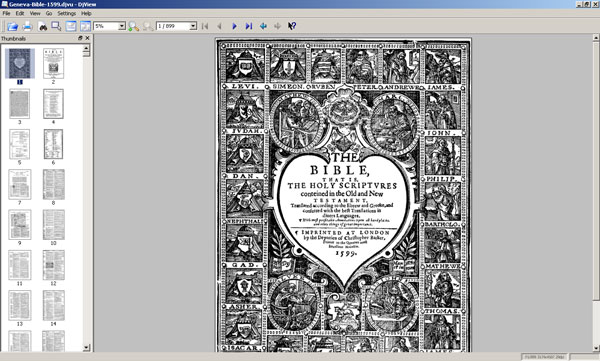The image size is (600, 361).
Task: Float the Thumbnails panel
Action: (x=80, y=38)
